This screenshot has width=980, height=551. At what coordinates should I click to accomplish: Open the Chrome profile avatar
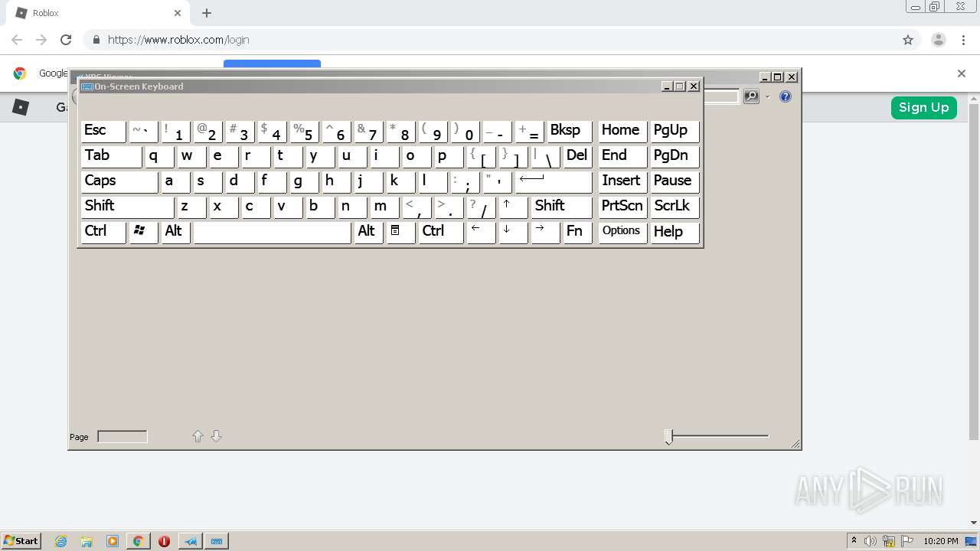pos(938,40)
